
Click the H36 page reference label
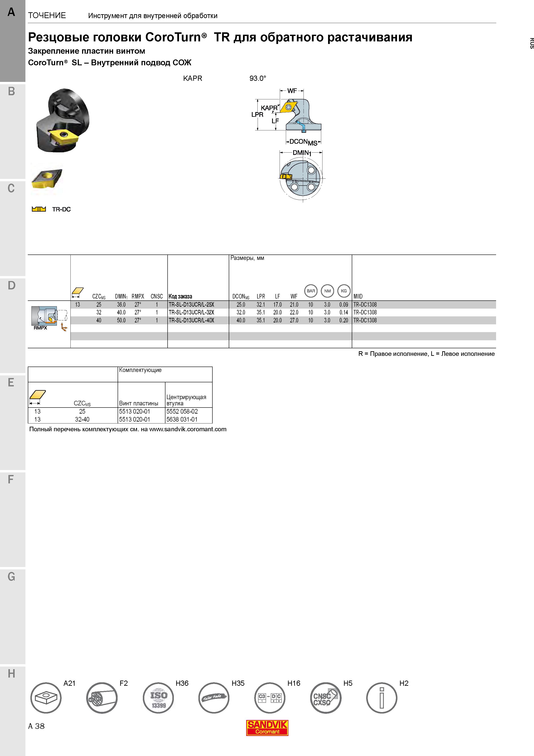point(182,683)
